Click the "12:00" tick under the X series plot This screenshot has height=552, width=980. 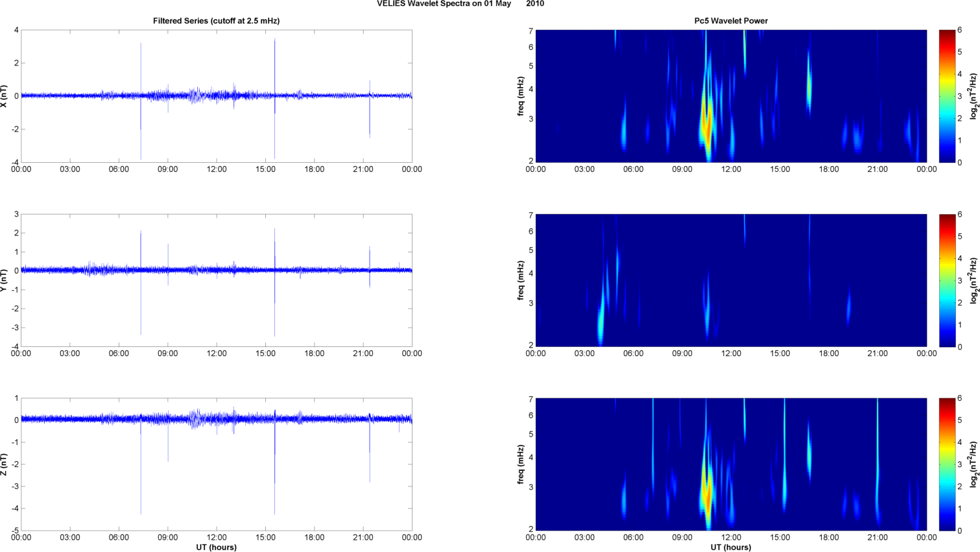(x=217, y=169)
